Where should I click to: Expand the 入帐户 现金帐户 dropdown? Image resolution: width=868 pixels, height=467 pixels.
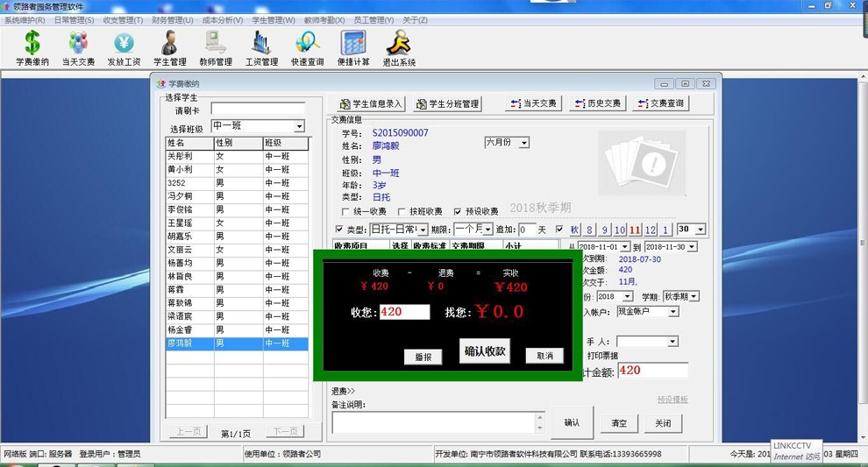click(672, 311)
